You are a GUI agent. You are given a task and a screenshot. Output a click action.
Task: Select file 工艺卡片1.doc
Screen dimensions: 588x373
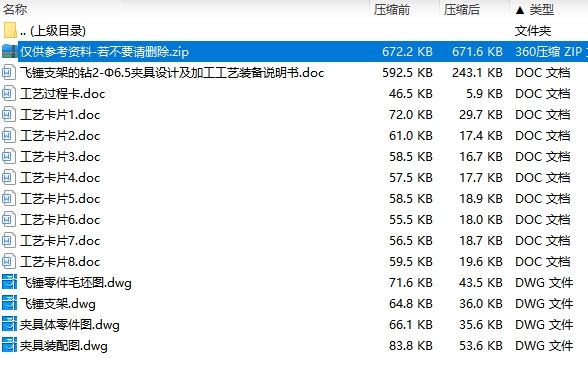(x=60, y=114)
